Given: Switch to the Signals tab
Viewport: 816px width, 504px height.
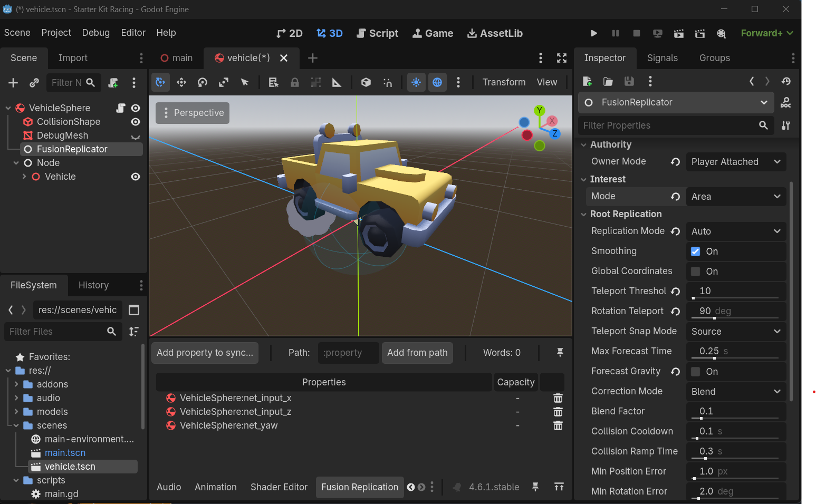Looking at the screenshot, I should coord(662,58).
